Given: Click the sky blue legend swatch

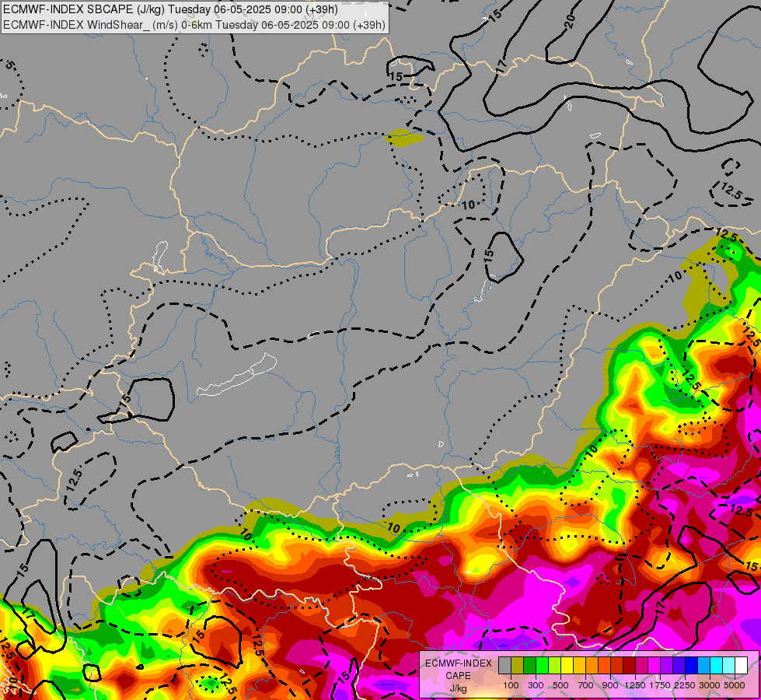Looking at the screenshot, I should 703,666.
